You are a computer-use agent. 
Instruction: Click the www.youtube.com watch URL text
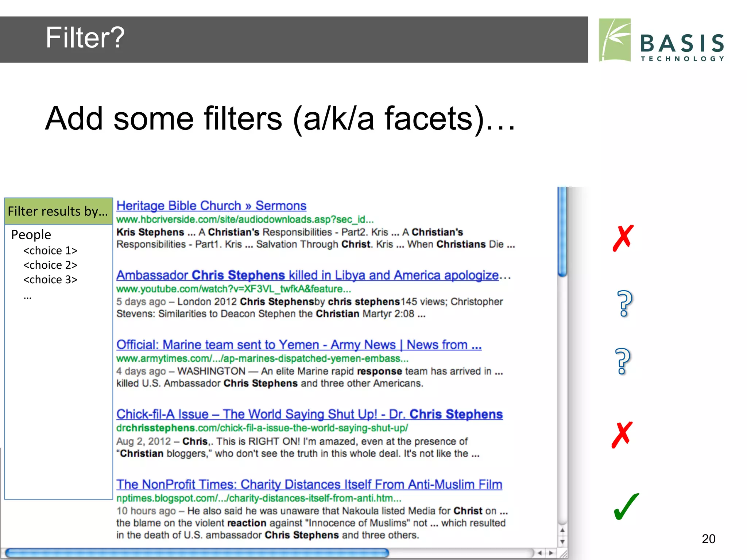click(233, 289)
